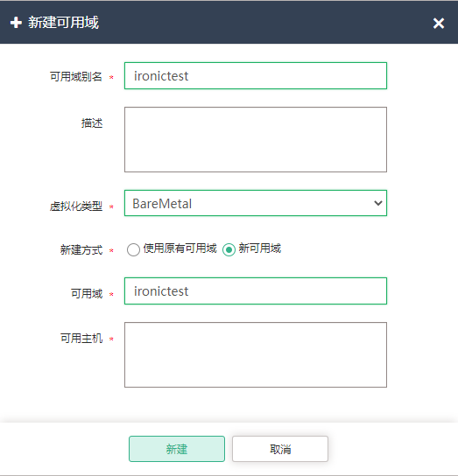The height and width of the screenshot is (476, 458).
Task: Select the 新可用域 radio button
Action: (x=229, y=249)
